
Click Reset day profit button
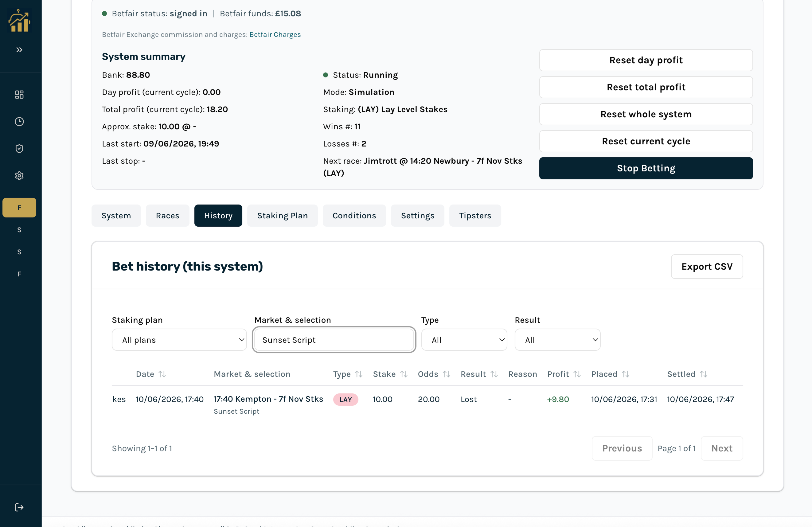click(x=646, y=60)
